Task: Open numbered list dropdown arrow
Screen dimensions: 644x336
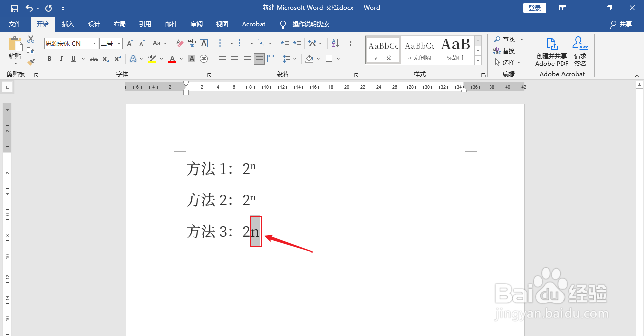Action: pyautogui.click(x=251, y=44)
